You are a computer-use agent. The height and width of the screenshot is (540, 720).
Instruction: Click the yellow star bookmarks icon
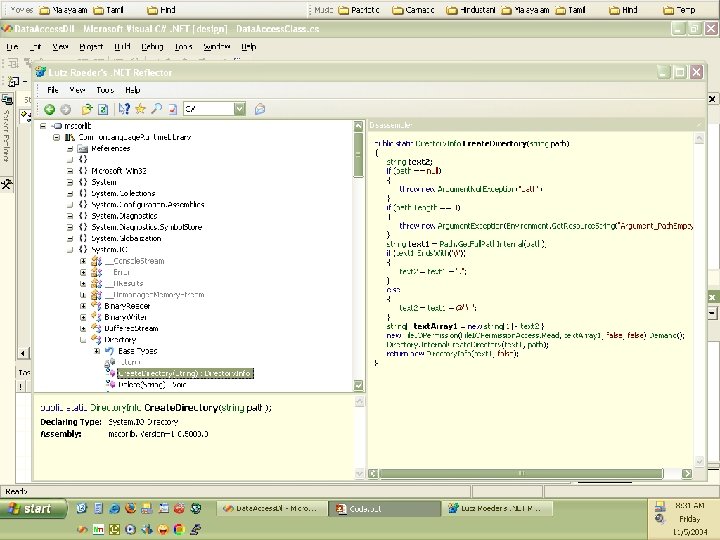(141, 108)
